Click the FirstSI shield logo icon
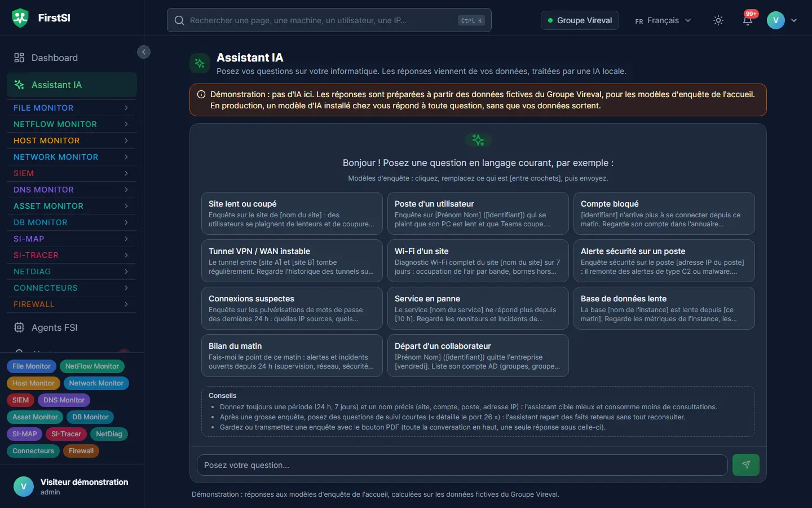 point(20,18)
